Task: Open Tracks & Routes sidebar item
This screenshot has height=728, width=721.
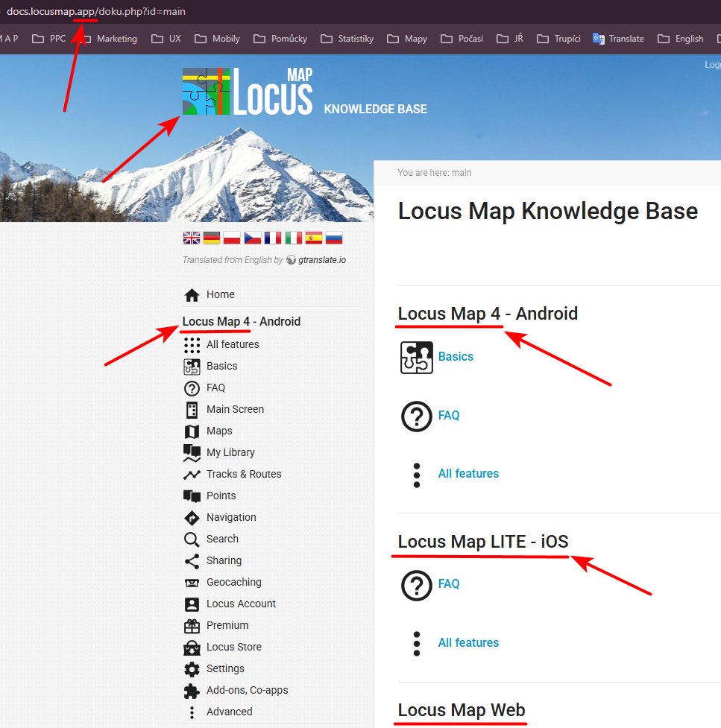Action: (244, 474)
